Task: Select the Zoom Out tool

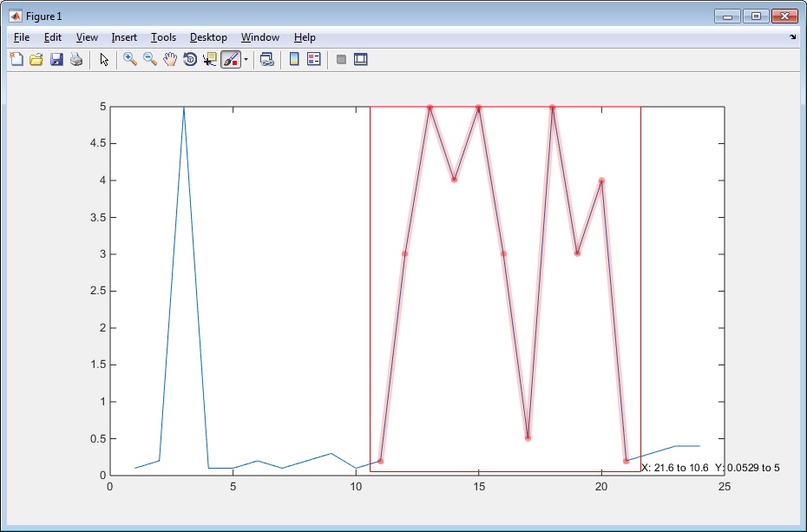Action: (x=150, y=60)
